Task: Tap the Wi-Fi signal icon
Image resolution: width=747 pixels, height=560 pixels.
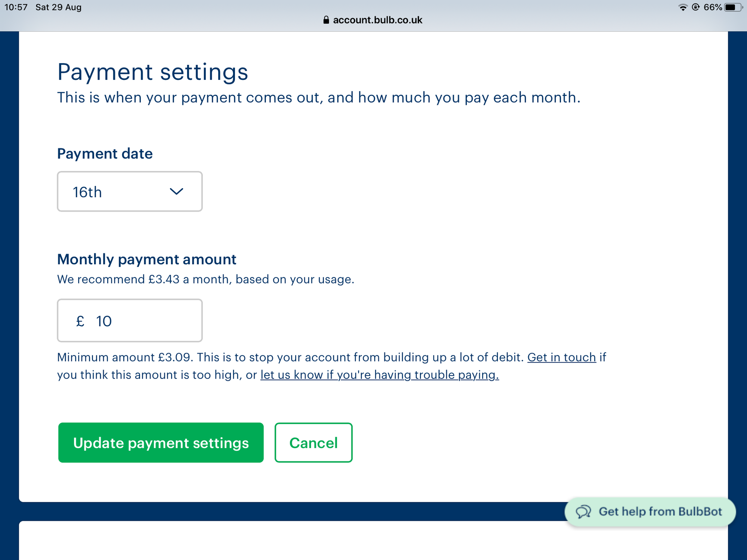Action: point(683,7)
